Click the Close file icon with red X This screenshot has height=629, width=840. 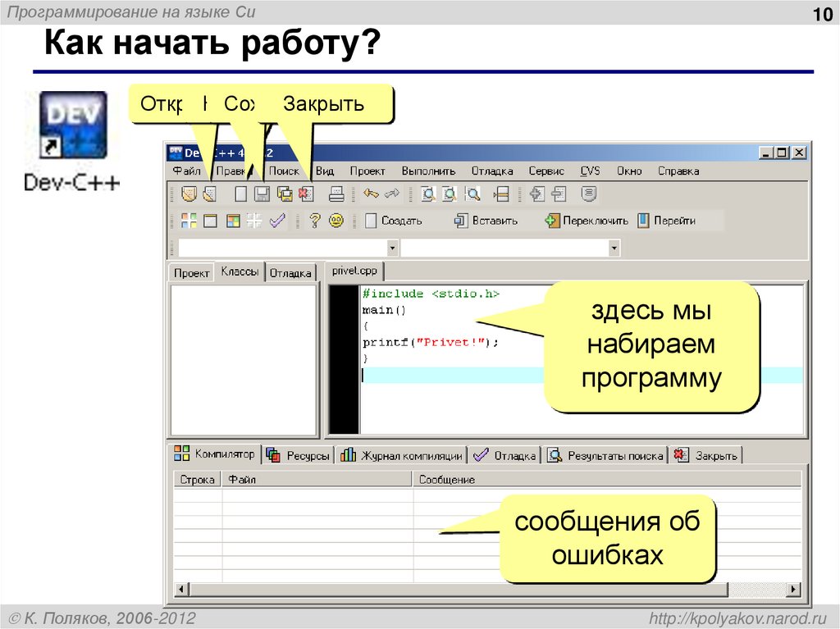pyautogui.click(x=307, y=194)
